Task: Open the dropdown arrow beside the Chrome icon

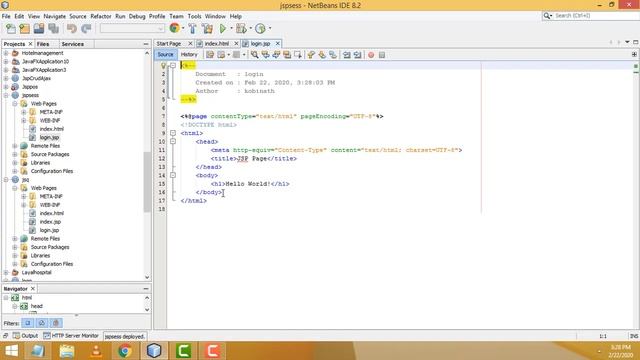Action: coord(183,28)
